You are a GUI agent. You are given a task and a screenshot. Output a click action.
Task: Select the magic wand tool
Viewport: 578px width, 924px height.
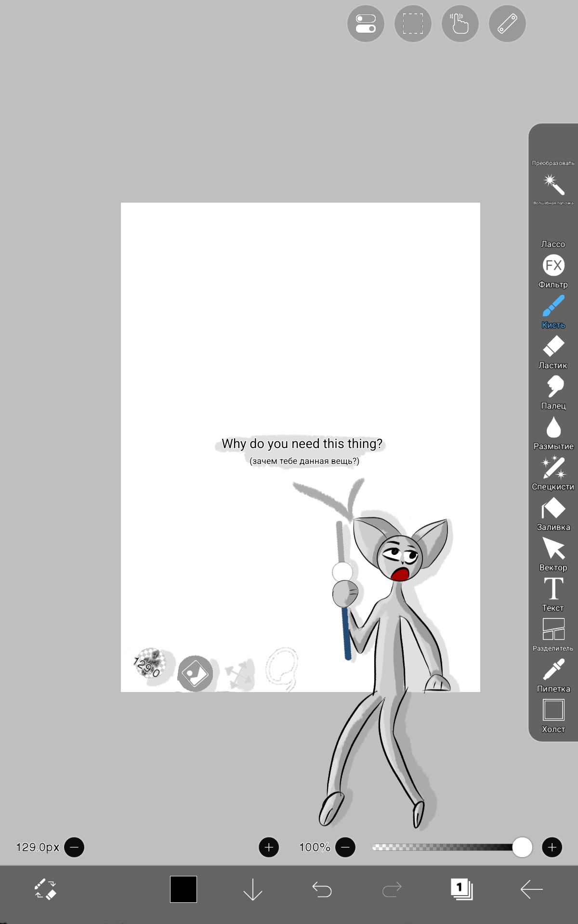coord(553,189)
